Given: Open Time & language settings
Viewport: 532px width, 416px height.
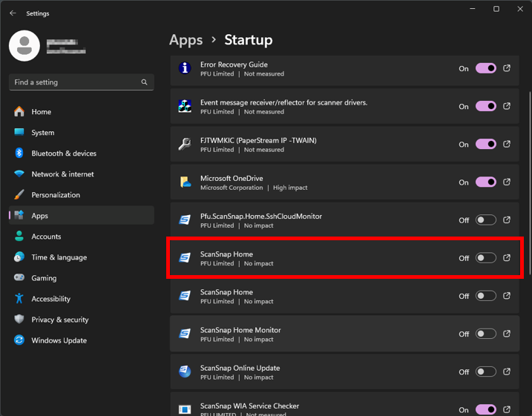Looking at the screenshot, I should pos(82,257).
